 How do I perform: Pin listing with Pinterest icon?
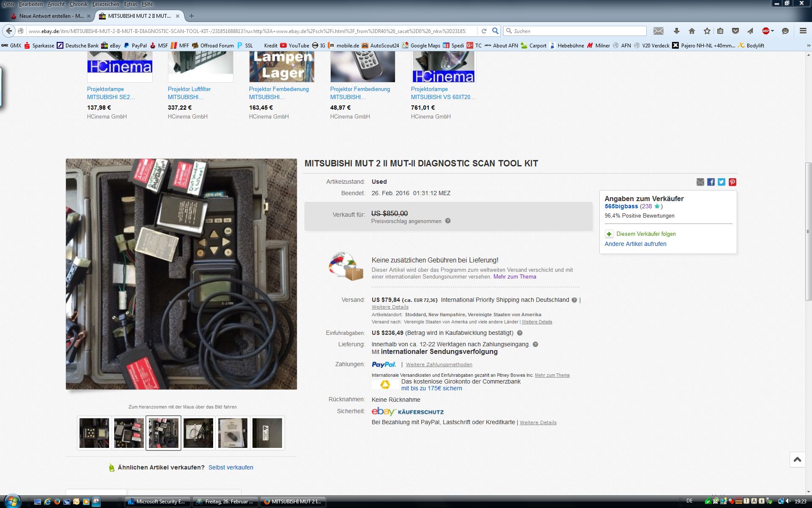tap(732, 182)
